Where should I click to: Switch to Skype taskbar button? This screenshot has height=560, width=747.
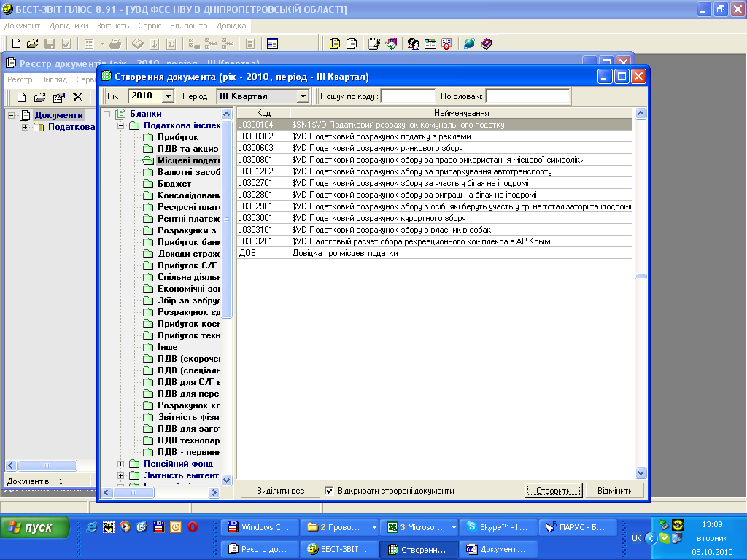click(x=498, y=527)
